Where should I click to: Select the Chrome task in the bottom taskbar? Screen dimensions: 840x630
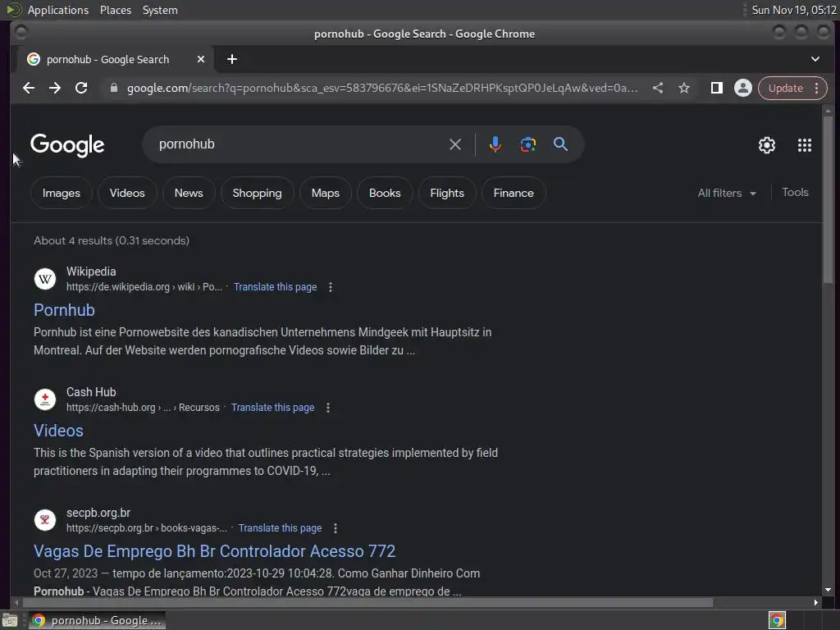point(97,620)
